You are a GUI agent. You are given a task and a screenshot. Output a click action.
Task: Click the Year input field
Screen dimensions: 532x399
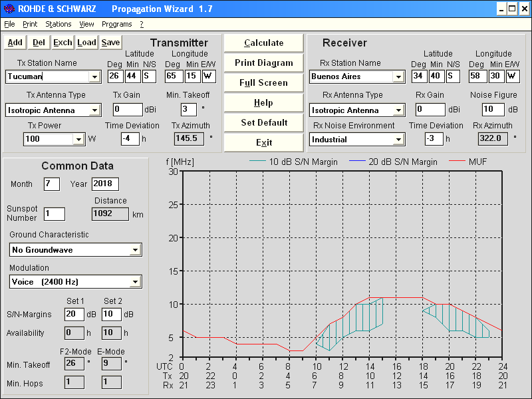[105, 184]
